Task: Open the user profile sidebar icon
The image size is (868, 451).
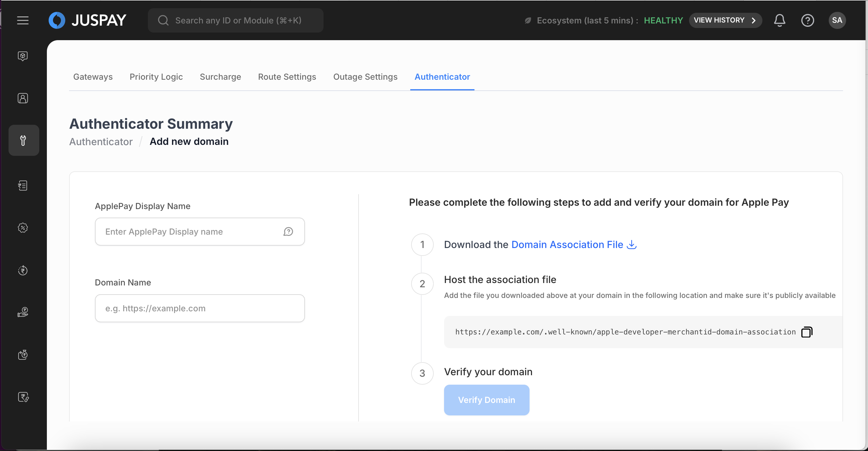Action: click(x=23, y=98)
